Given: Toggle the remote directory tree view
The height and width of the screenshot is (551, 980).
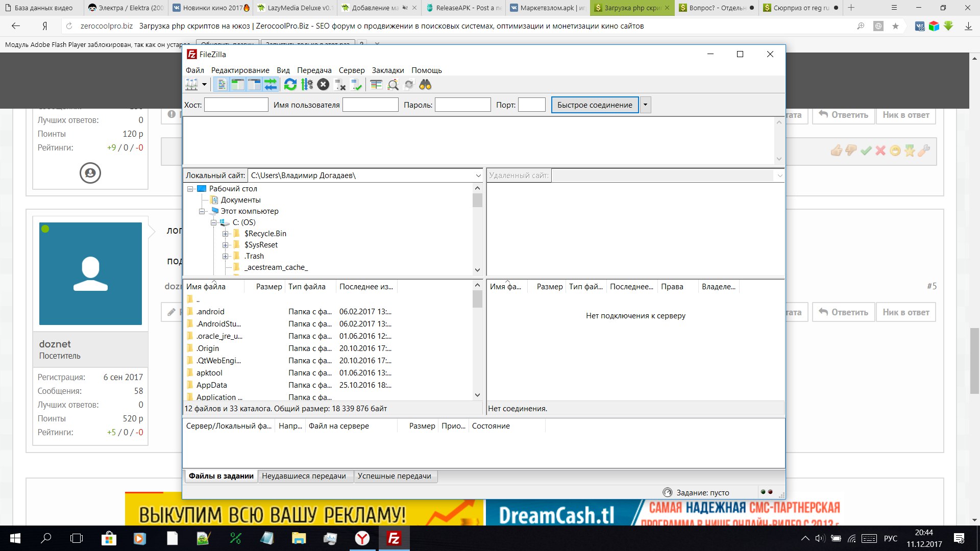Looking at the screenshot, I should (x=254, y=85).
